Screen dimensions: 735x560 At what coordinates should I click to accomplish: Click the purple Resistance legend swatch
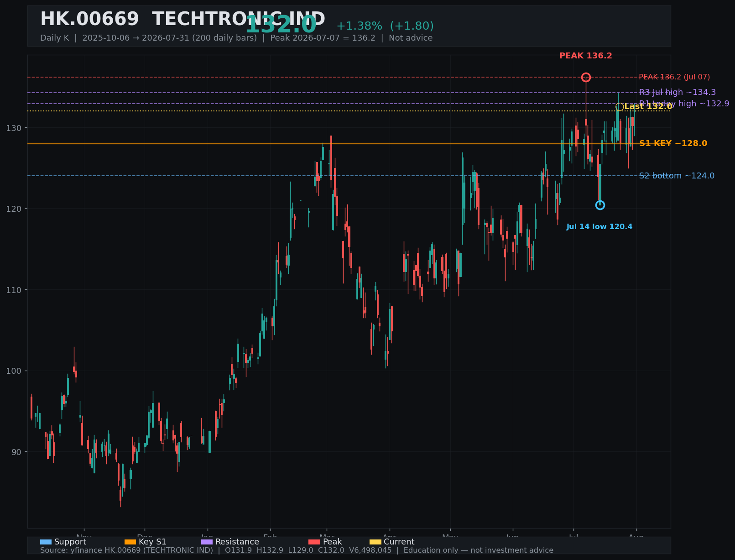[x=207, y=542]
